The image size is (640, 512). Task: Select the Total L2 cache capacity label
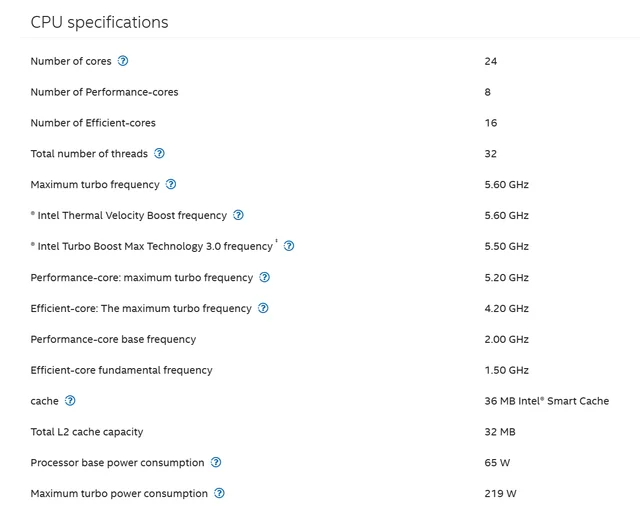87,432
